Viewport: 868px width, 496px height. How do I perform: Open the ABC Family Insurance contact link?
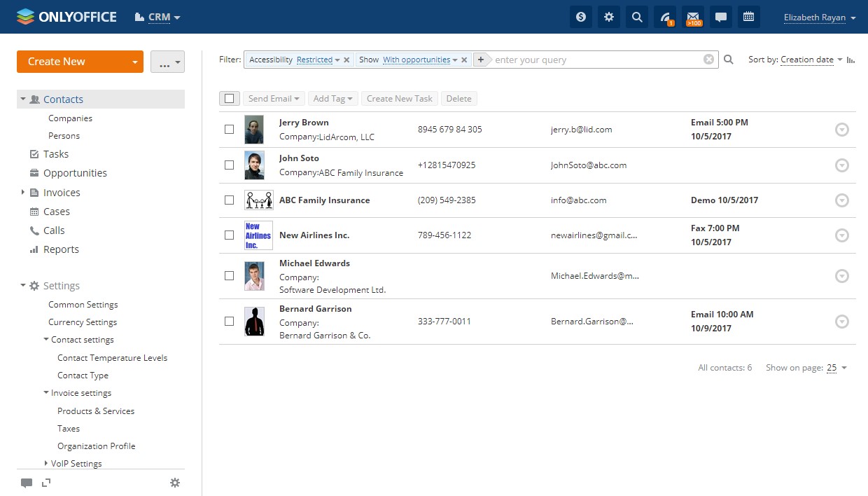pyautogui.click(x=324, y=200)
